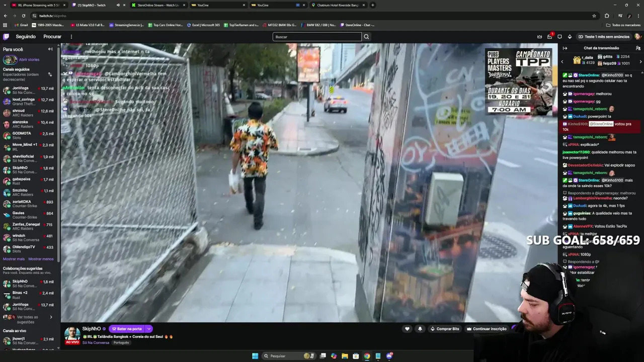This screenshot has height=362, width=644.
Task: Collapse the chat panel arrow
Action: click(x=565, y=48)
